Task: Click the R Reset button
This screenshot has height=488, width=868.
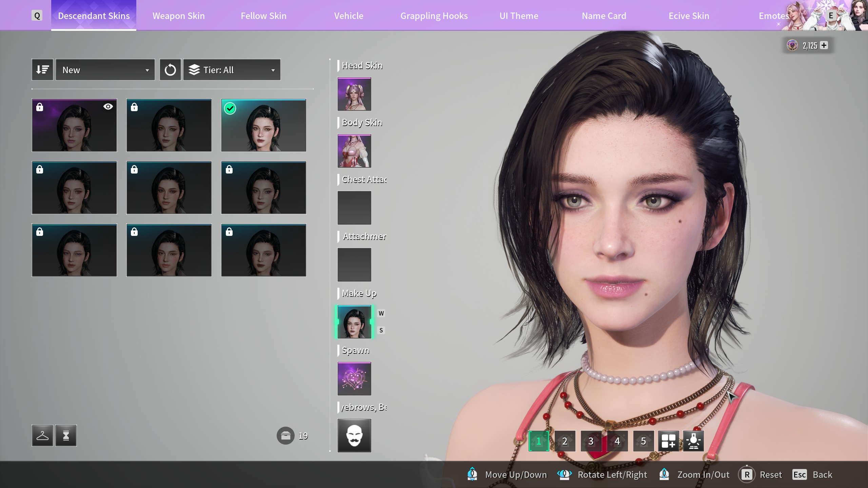Action: 761,474
